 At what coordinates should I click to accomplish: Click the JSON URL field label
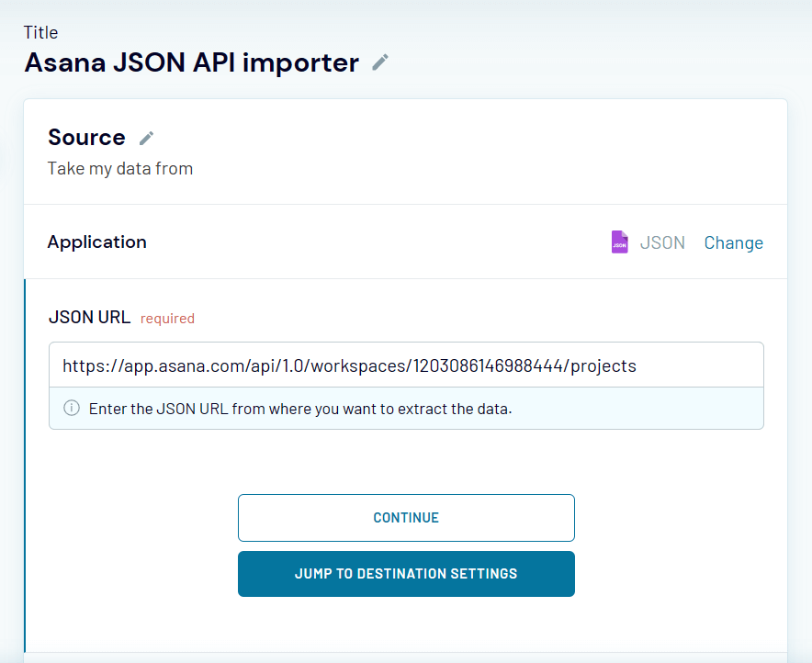click(x=87, y=317)
